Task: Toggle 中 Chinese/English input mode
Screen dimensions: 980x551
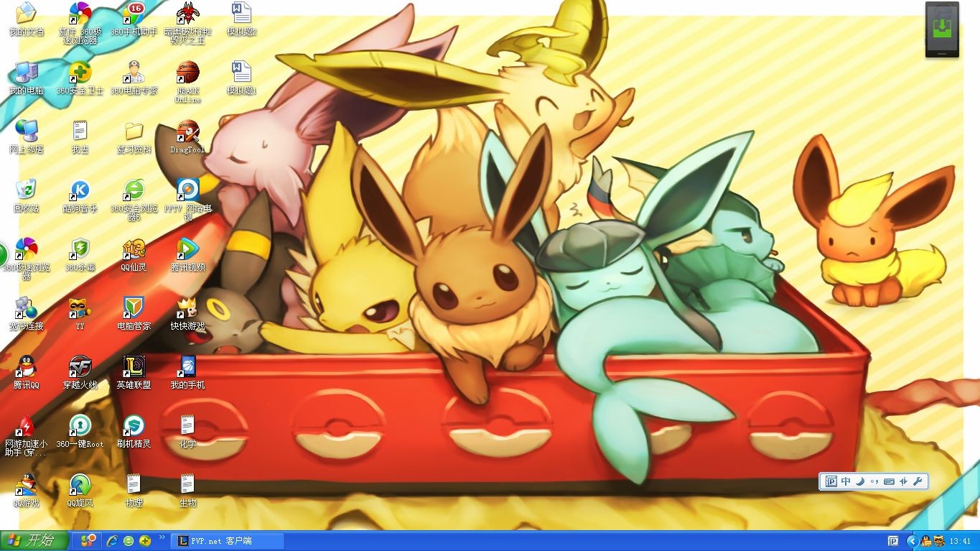Action: click(846, 481)
